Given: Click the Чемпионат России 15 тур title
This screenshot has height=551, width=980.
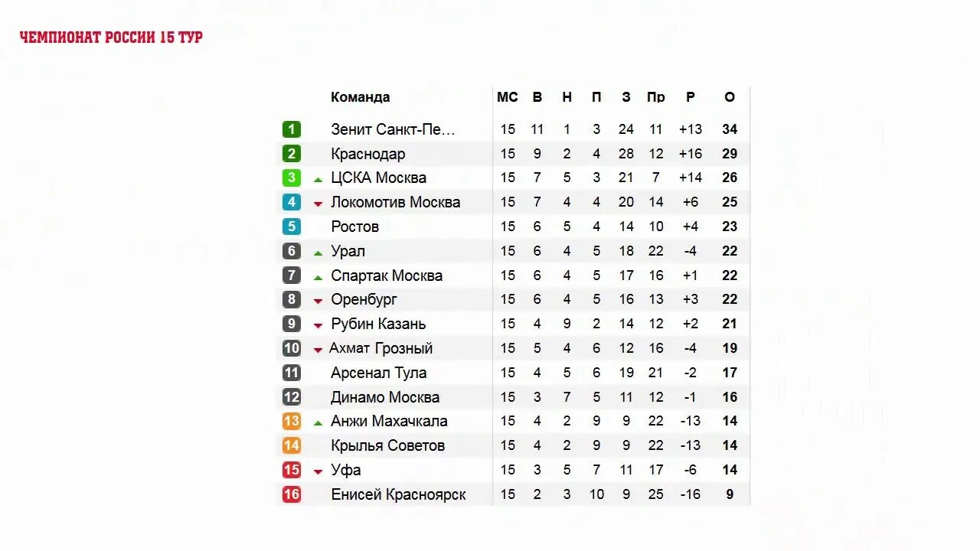Looking at the screenshot, I should (111, 37).
